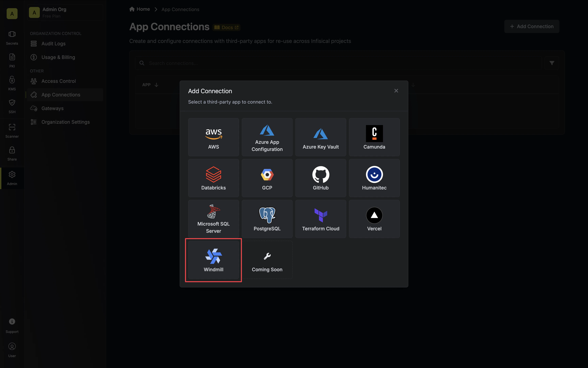Go to Usage & Billing
Screen dimensions: 588x368
click(x=65, y=57)
